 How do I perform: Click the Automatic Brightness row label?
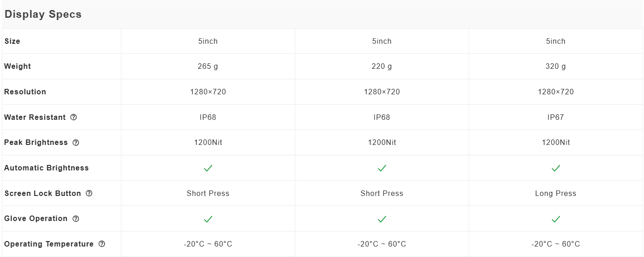click(47, 168)
